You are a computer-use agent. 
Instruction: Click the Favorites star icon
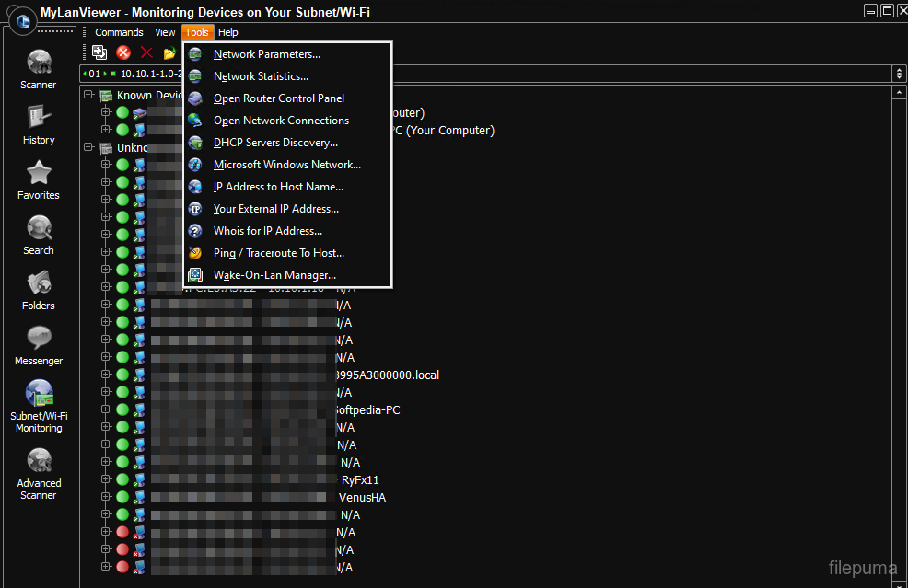point(39,179)
